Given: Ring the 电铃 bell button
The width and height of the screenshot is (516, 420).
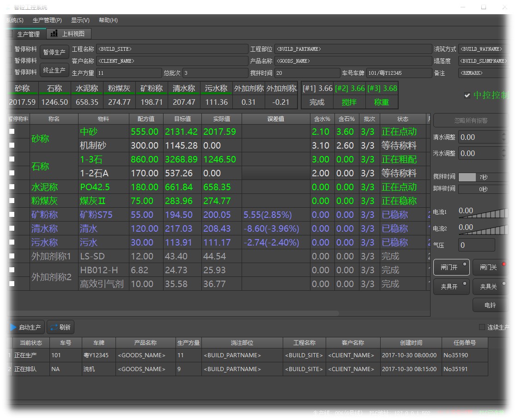Looking at the screenshot, I should [490, 305].
